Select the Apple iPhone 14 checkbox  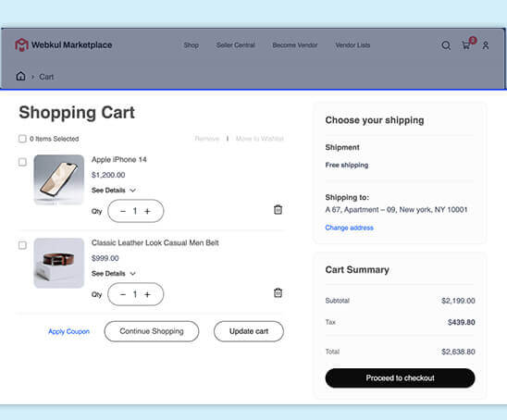pos(22,162)
